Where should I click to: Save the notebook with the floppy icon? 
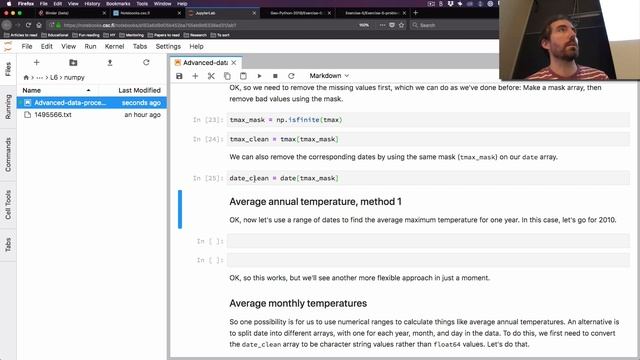click(179, 76)
